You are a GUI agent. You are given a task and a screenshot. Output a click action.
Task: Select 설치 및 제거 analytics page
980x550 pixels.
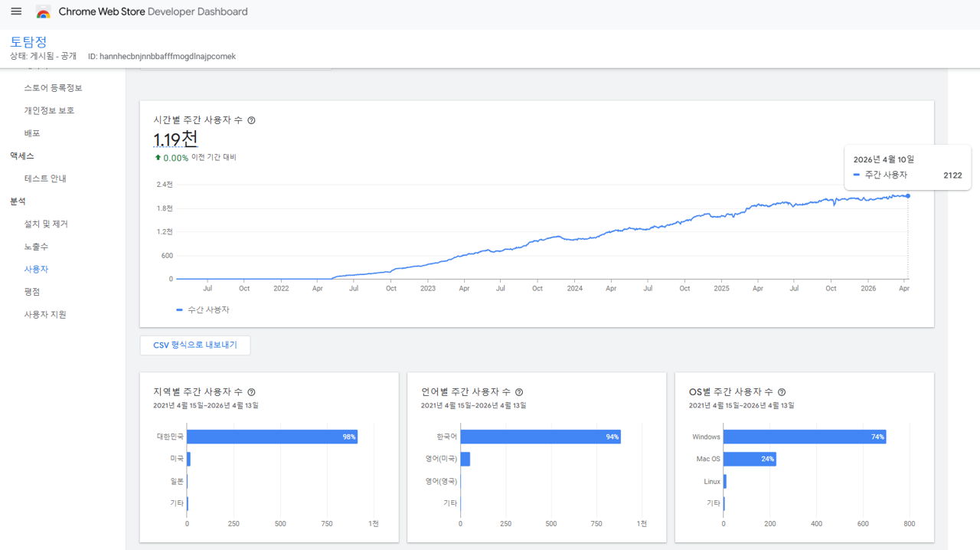pyautogui.click(x=46, y=224)
